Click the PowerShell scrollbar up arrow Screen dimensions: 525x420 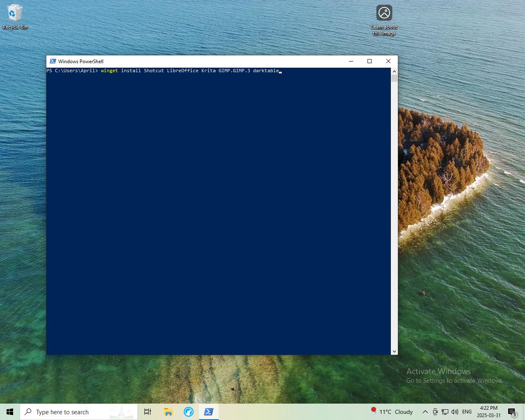click(x=394, y=71)
